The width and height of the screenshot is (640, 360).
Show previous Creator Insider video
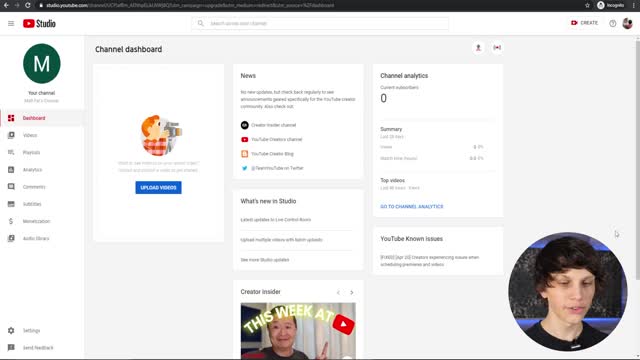(x=338, y=292)
